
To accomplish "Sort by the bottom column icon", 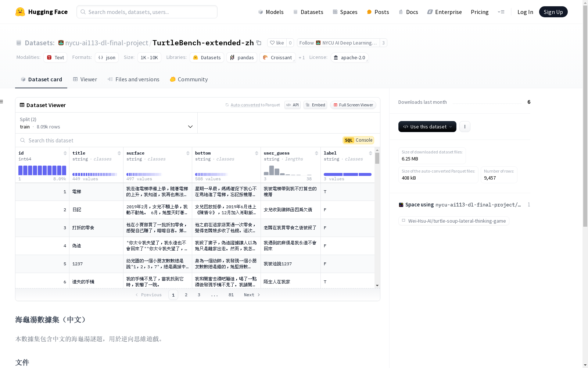I will coord(257,153).
